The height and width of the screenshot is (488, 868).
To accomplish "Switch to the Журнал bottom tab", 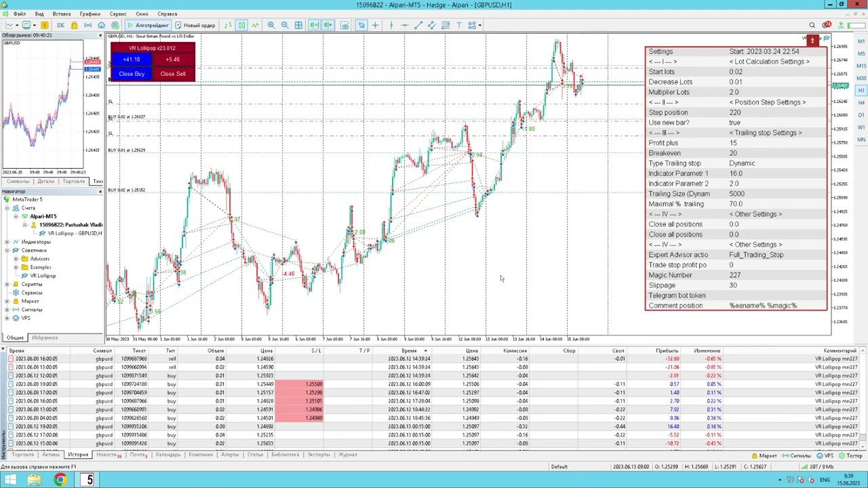I will tap(348, 455).
